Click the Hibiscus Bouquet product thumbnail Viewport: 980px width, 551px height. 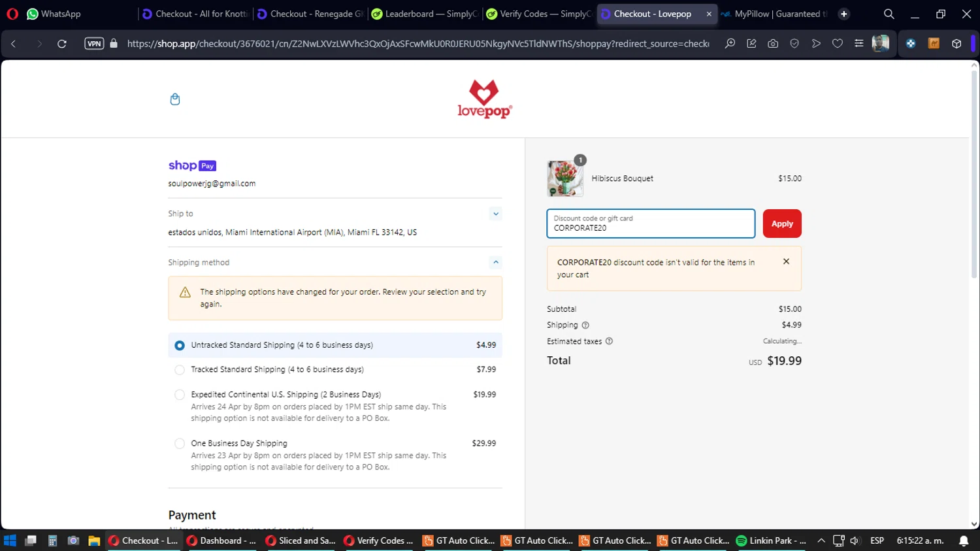pyautogui.click(x=565, y=178)
